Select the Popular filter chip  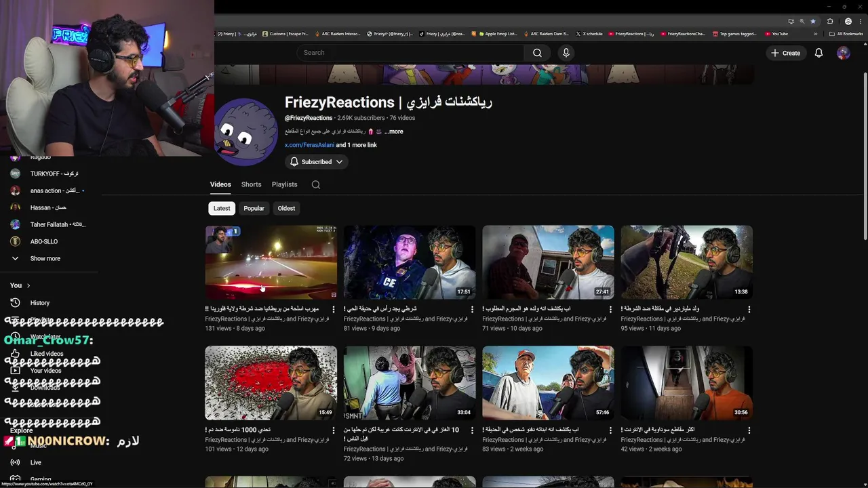[254, 208]
